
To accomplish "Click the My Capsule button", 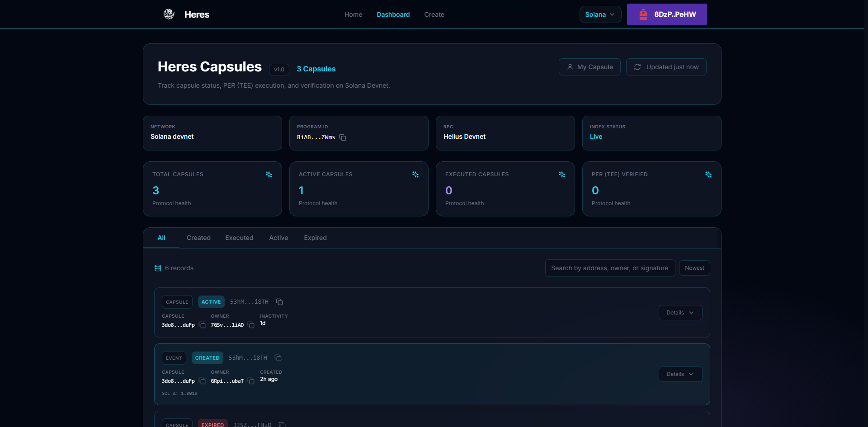I will (x=590, y=67).
